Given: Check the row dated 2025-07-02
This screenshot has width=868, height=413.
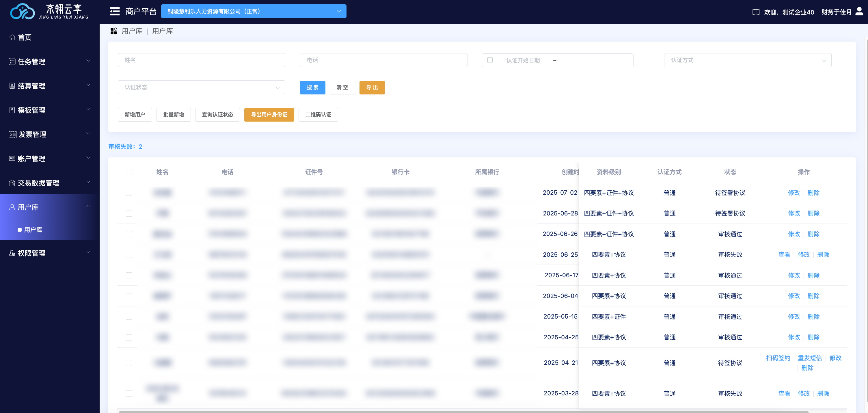Looking at the screenshot, I should pos(129,193).
